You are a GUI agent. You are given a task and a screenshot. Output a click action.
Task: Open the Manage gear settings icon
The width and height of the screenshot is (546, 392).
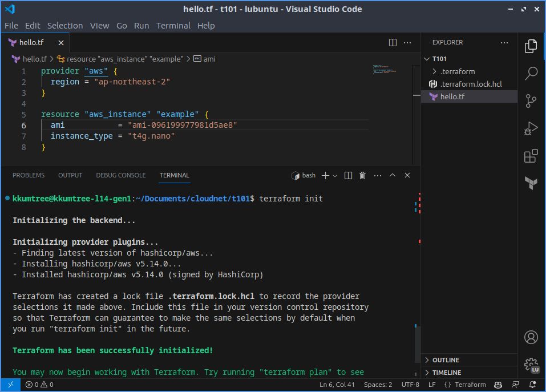[x=531, y=365]
